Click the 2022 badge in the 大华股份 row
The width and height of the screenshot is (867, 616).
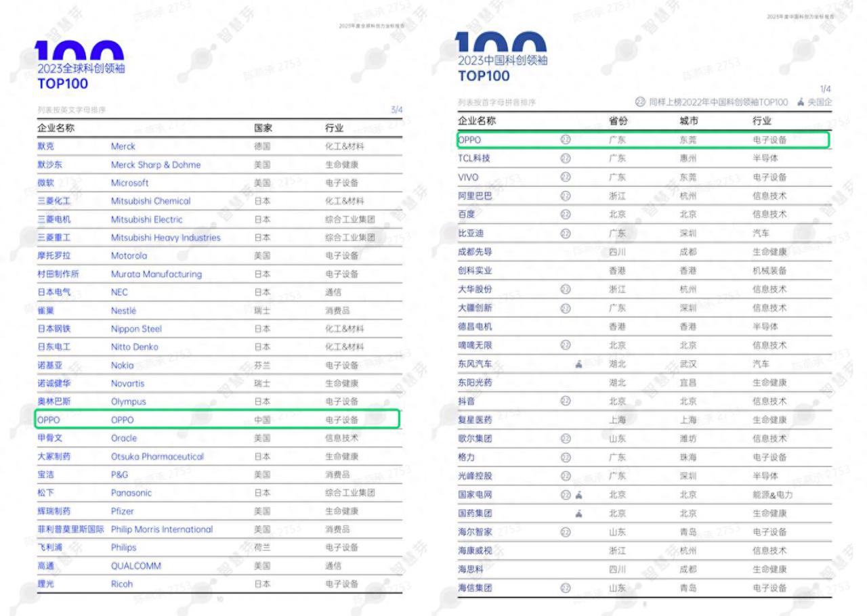pos(566,289)
